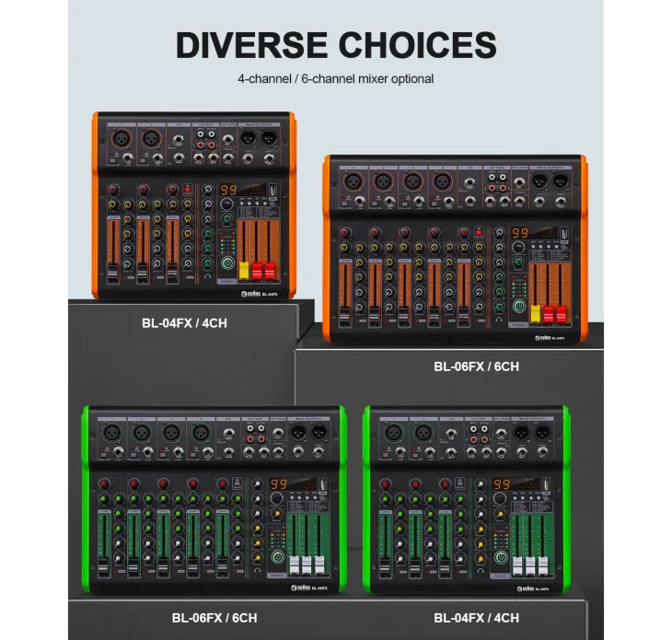Image resolution: width=672 pixels, height=640 pixels.
Task: Click channel 1 red gain knob on orange 6-channel mixer
Action: point(345,233)
